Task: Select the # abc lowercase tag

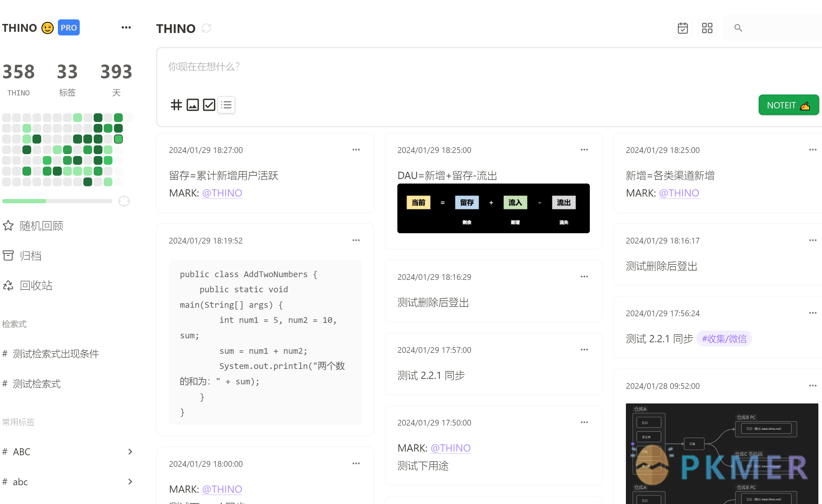Action: pyautogui.click(x=15, y=482)
